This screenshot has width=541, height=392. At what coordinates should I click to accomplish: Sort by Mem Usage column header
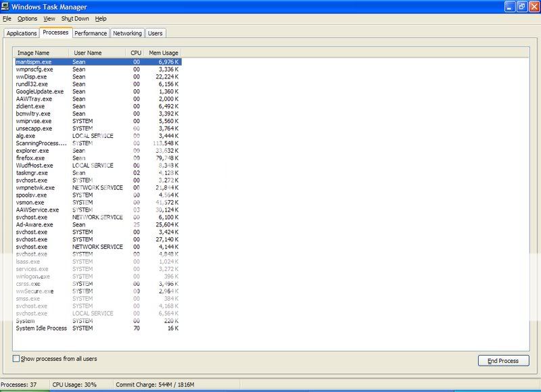click(x=163, y=53)
